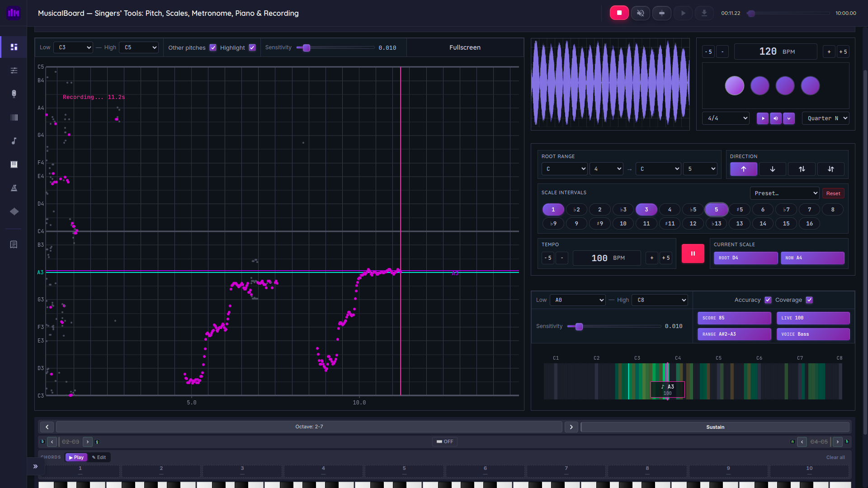This screenshot has width=868, height=488.
Task: Select chord slot 3
Action: pyautogui.click(x=242, y=471)
